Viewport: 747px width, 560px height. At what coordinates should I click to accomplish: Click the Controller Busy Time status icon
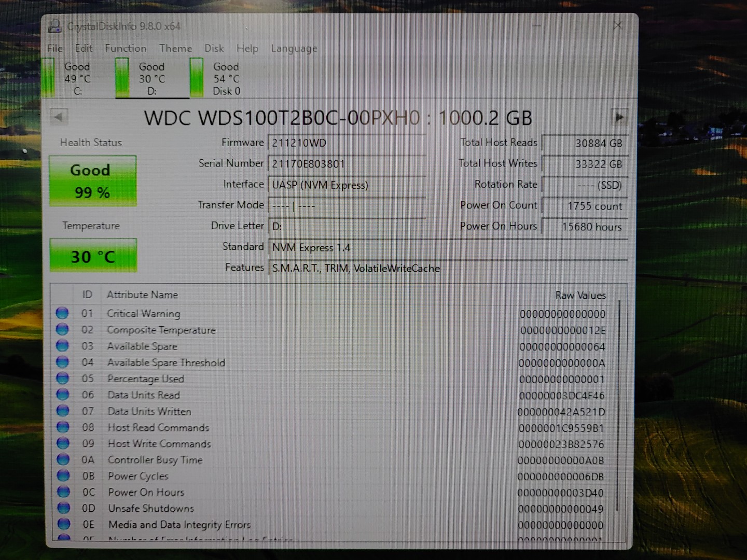point(63,459)
